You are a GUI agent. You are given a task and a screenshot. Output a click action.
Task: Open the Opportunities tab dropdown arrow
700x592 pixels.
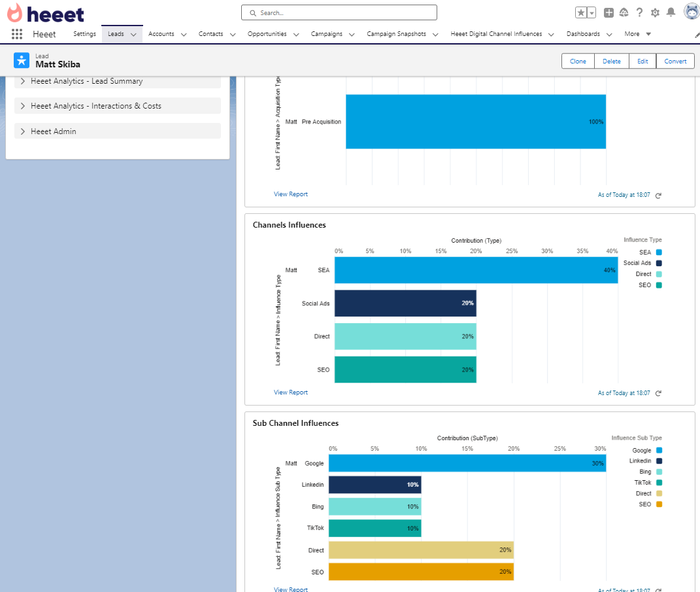[295, 33]
